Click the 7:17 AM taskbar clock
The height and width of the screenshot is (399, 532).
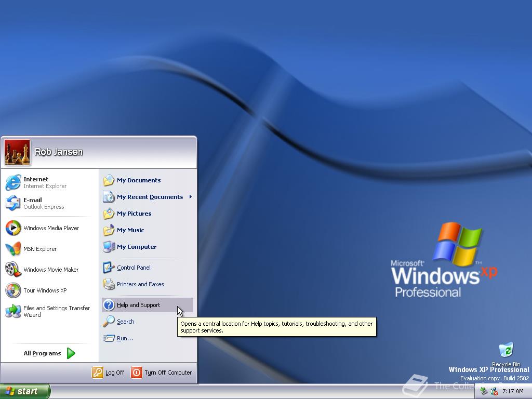(513, 392)
